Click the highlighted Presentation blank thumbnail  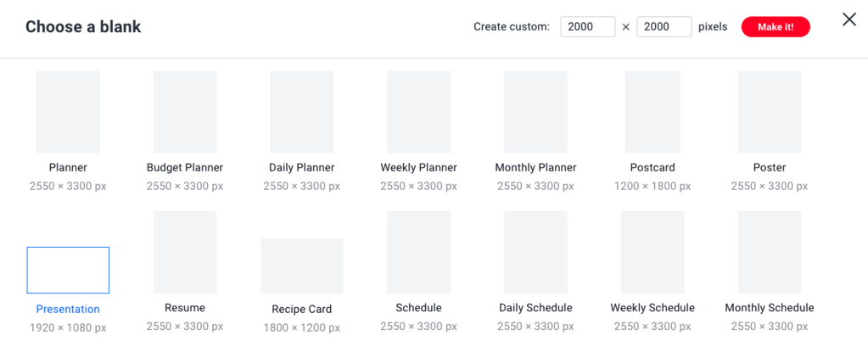[x=68, y=270]
